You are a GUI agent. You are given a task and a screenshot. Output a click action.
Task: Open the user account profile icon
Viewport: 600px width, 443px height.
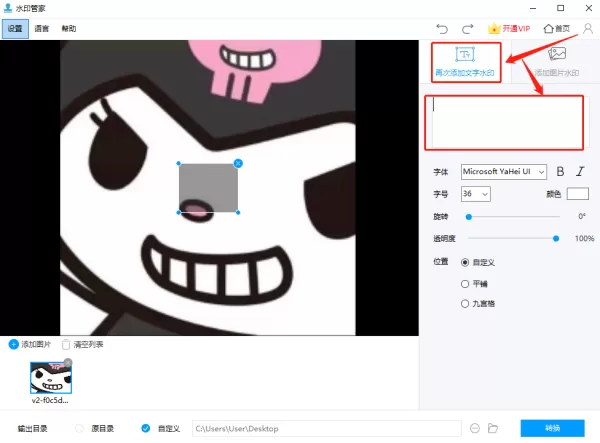(587, 28)
